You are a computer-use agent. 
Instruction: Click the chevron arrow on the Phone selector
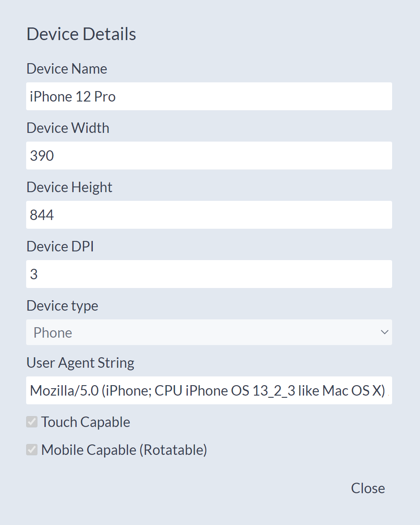pos(384,332)
